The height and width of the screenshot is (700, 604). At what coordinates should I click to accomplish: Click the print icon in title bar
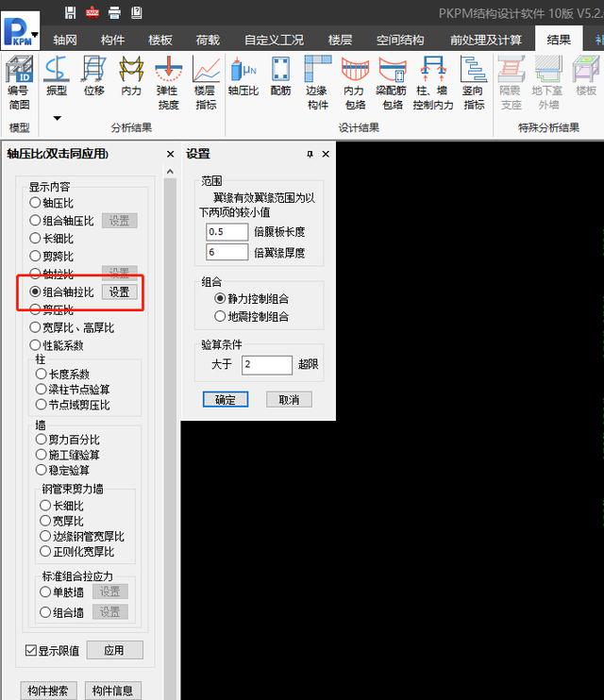tap(114, 12)
